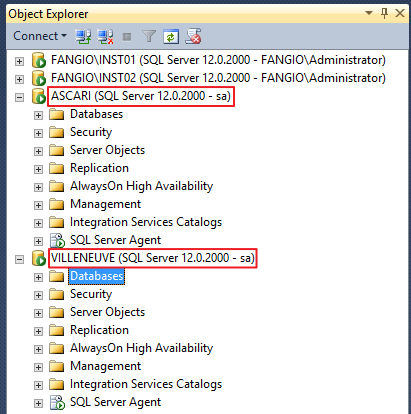Click the FANGIO\INST01 server icon
The width and height of the screenshot is (411, 414).
39,60
